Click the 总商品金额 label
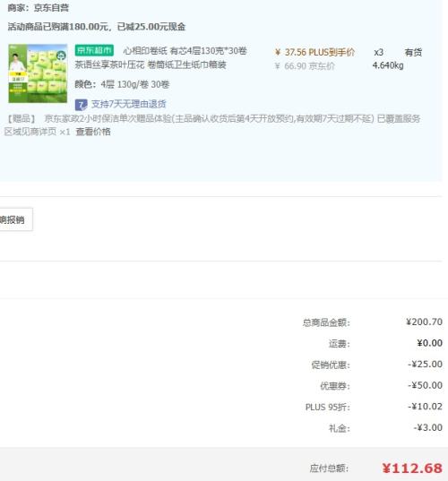This screenshot has height=481, width=448. point(326,322)
